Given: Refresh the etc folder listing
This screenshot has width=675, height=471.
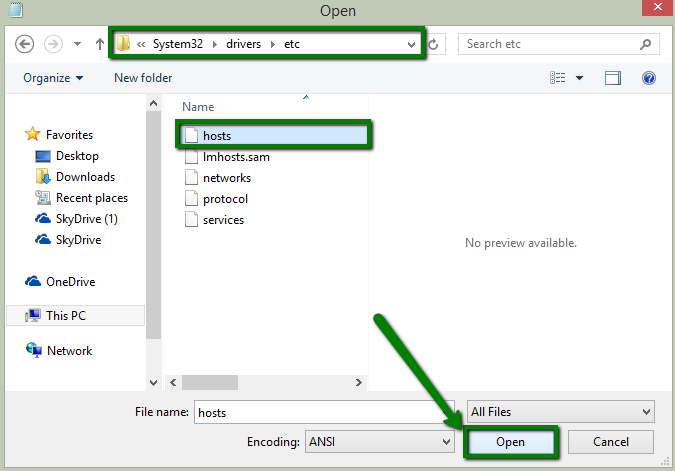Looking at the screenshot, I should [433, 44].
